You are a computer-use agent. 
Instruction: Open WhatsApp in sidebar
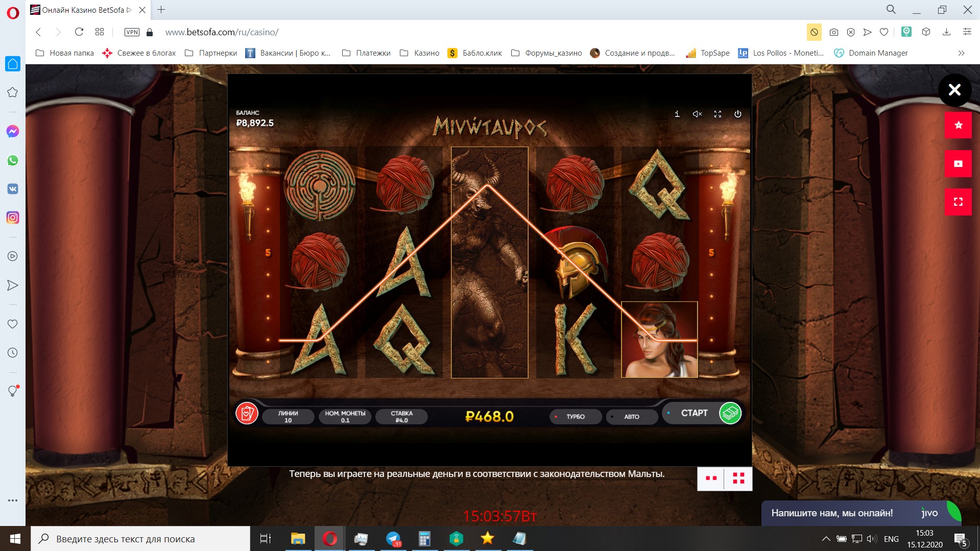point(13,160)
